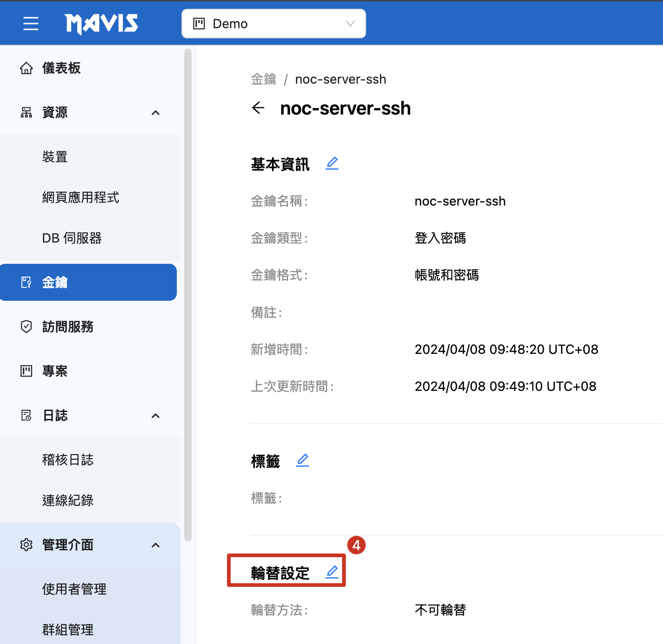Click the MAVIS logo
The image size is (663, 644).
click(102, 24)
